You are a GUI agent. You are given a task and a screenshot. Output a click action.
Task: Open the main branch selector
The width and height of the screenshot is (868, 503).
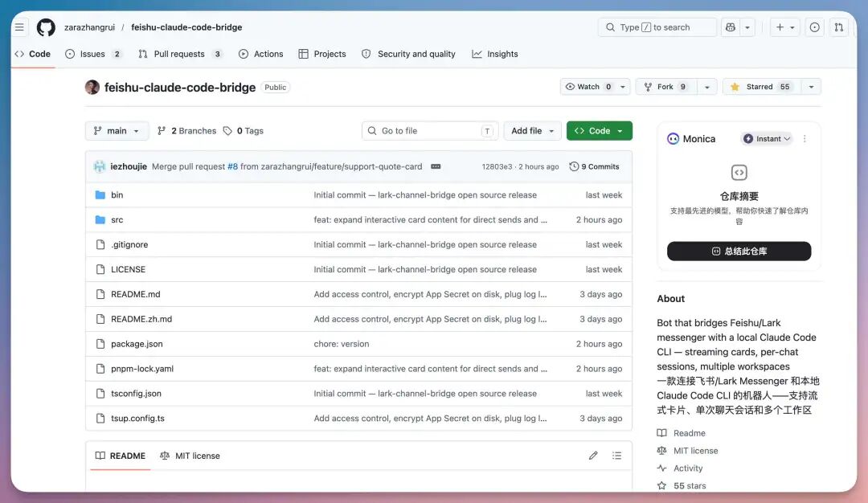(117, 131)
